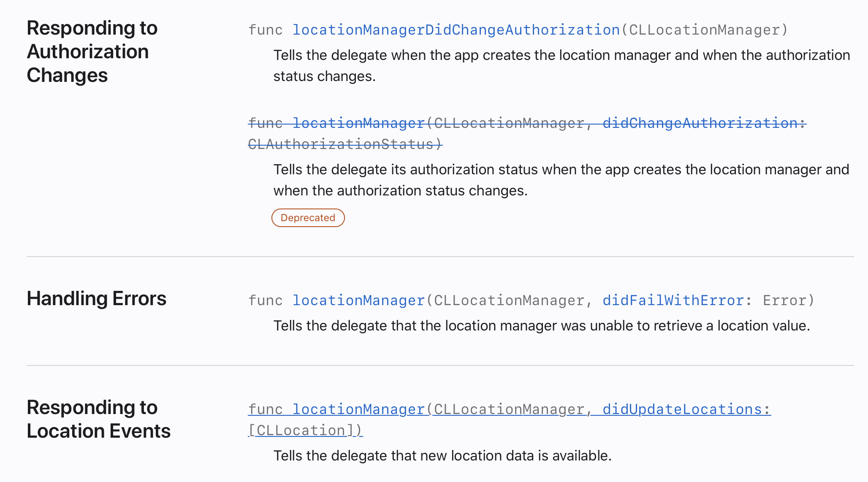Image resolution: width=868 pixels, height=482 pixels.
Task: Click the func keyword before locationManagerDidChangeAuthorization
Action: [265, 30]
